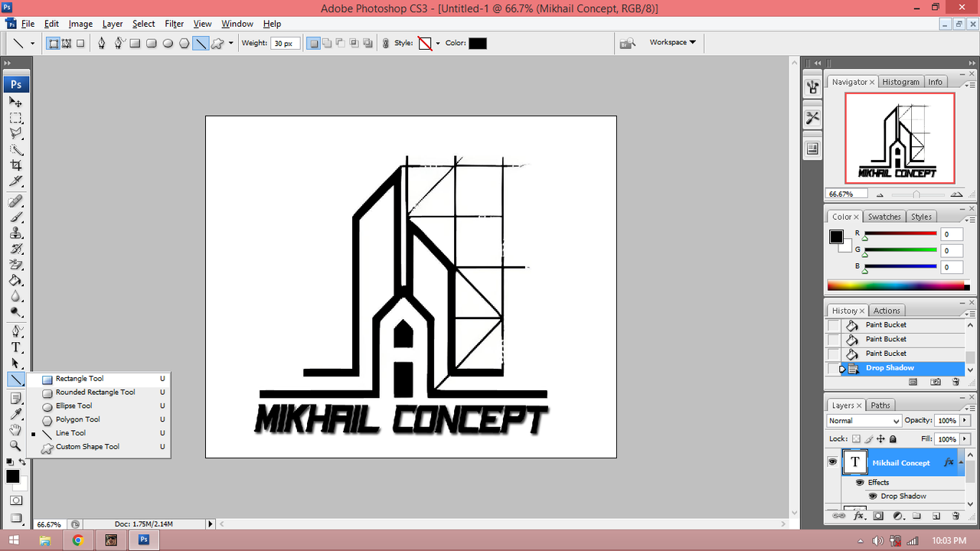Enable Shape Layers mode in options bar
The height and width of the screenshot is (551, 980).
tap(54, 44)
